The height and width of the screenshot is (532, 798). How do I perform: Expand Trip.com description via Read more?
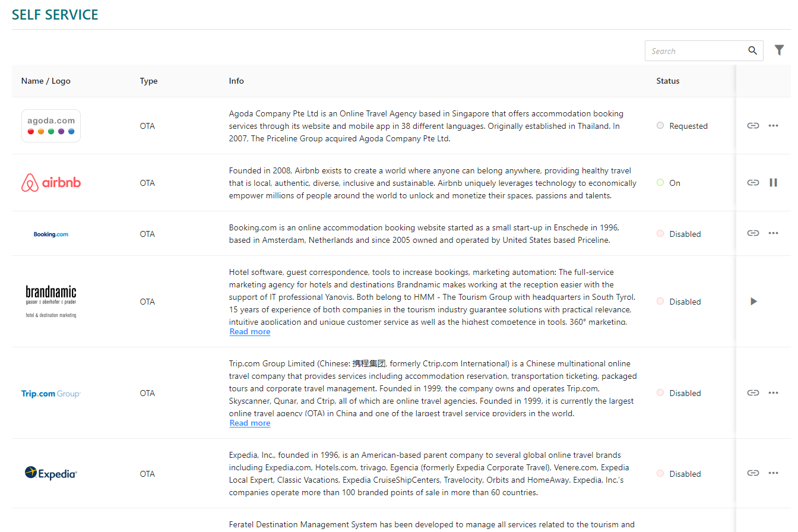pos(250,423)
